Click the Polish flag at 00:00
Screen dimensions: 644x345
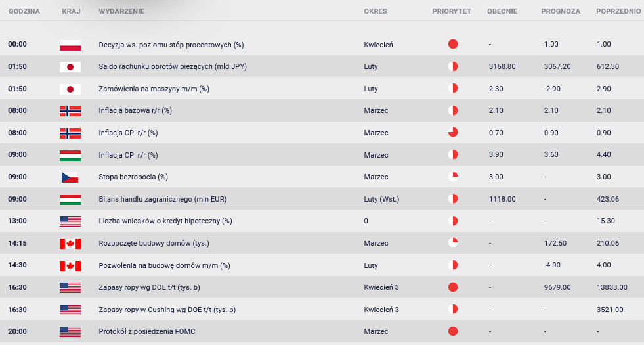pyautogui.click(x=70, y=45)
